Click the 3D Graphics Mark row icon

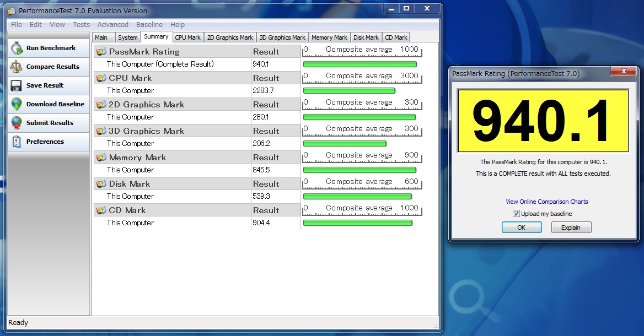pos(101,131)
